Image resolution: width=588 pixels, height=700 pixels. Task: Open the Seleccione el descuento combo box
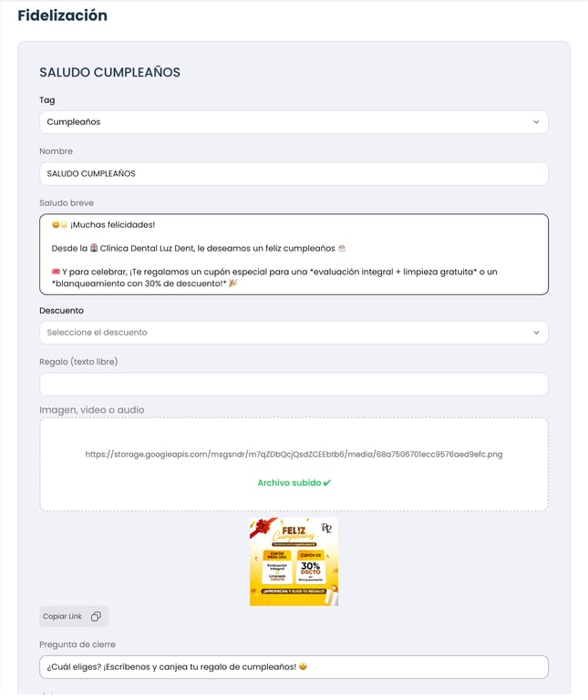pos(294,333)
